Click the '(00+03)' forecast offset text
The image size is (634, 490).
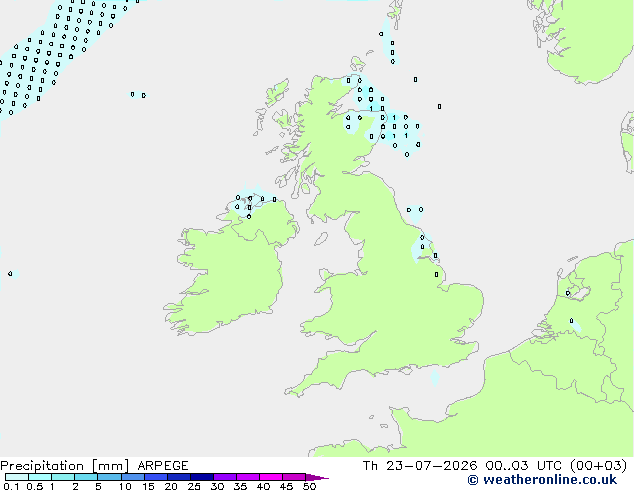tap(598, 466)
